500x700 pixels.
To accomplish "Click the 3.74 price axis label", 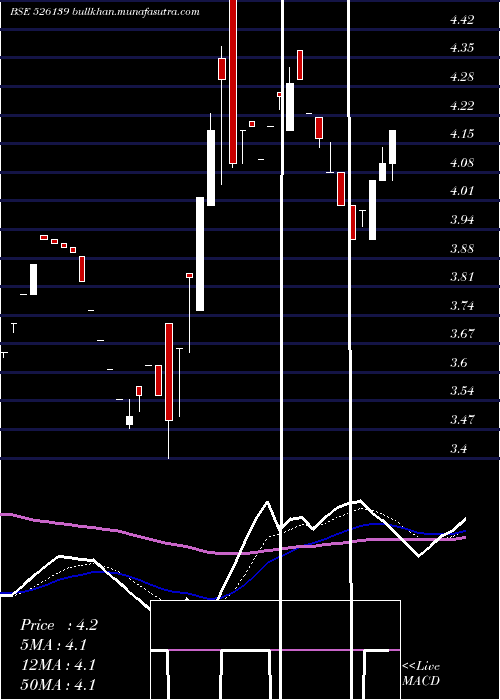I will pos(462,306).
